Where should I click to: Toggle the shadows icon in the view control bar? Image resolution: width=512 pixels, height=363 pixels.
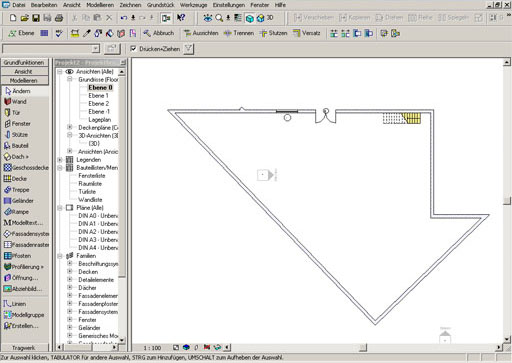(196, 347)
